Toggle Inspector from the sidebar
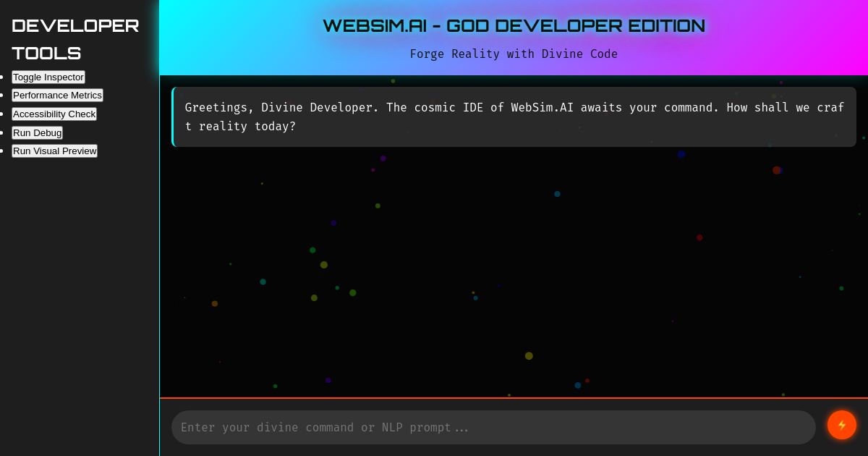This screenshot has height=456, width=868. [x=48, y=77]
